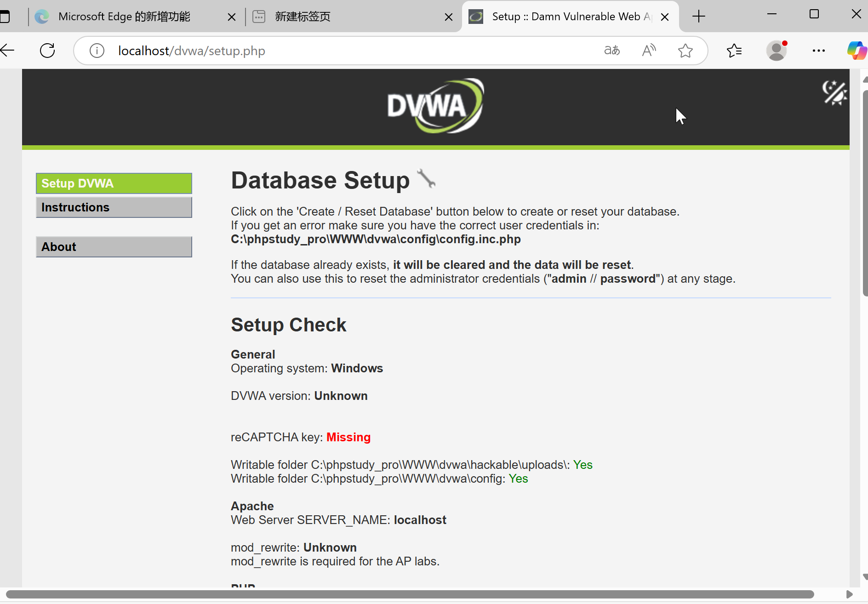
Task: Click the config.inc.php path text
Action: 376,239
